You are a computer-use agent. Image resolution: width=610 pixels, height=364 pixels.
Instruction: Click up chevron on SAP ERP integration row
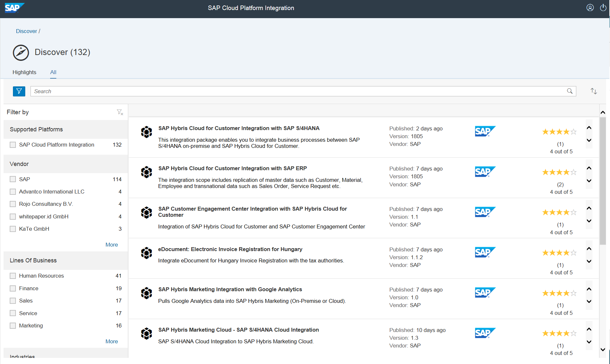point(589,168)
